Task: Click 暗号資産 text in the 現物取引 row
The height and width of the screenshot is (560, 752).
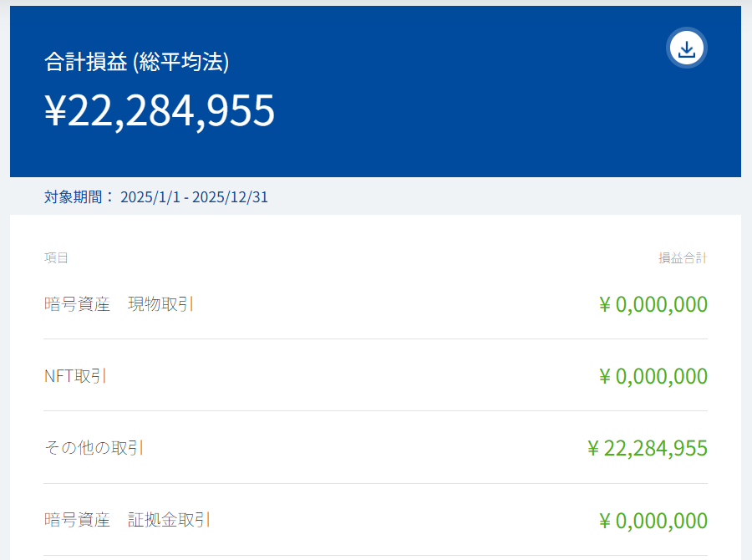Action: pos(77,304)
